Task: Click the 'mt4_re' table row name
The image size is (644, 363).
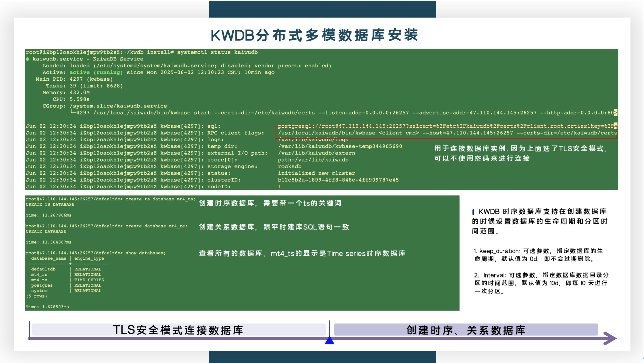Action: (x=39, y=275)
